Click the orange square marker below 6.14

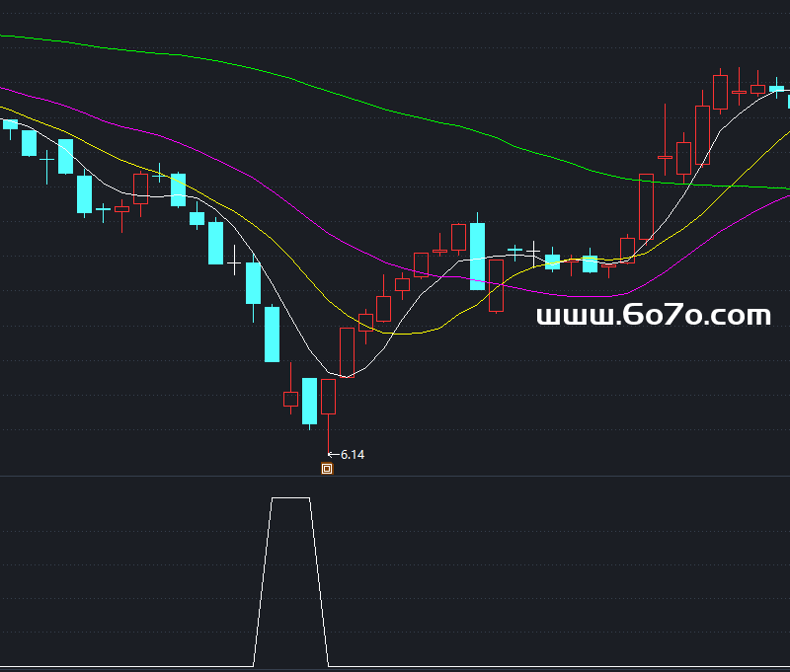pos(327,469)
